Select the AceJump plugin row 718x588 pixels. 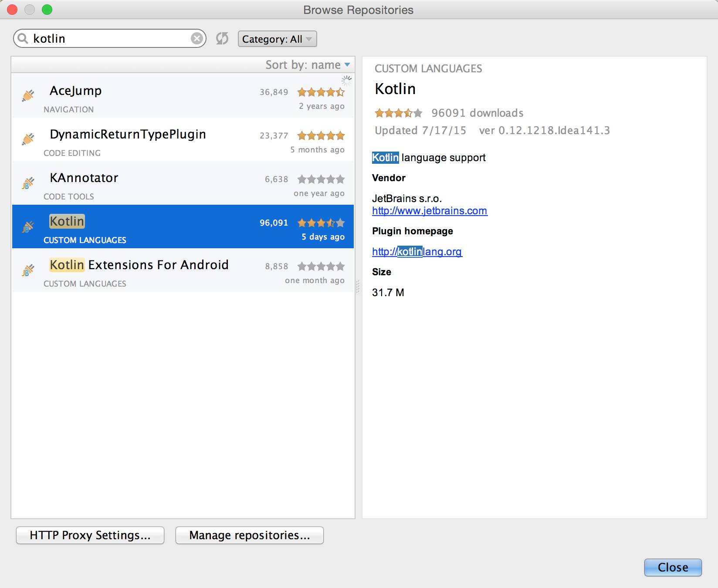click(x=183, y=96)
